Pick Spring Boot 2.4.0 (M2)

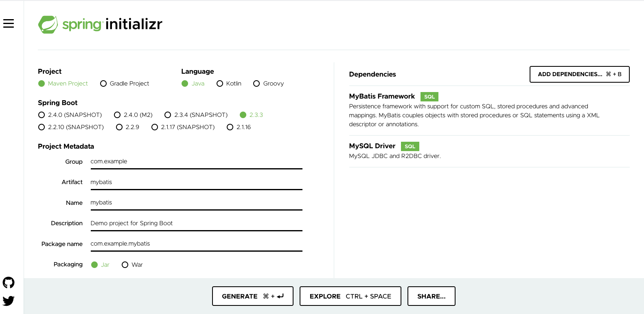pos(117,115)
